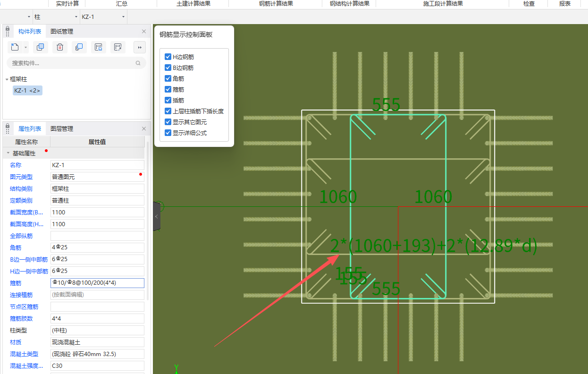
Task: Click the B边一侧中部筋 value field
Action: click(97, 259)
